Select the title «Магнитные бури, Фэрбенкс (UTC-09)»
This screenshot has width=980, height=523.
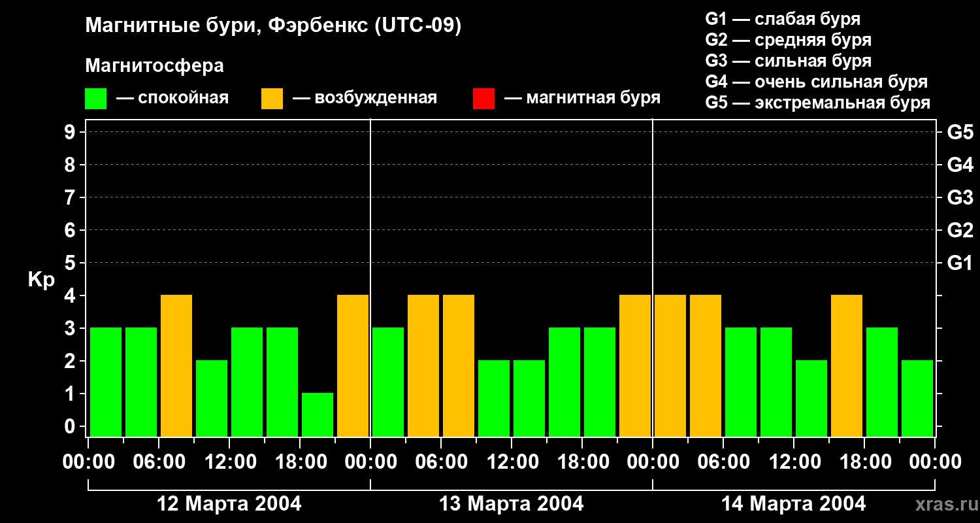[273, 26]
